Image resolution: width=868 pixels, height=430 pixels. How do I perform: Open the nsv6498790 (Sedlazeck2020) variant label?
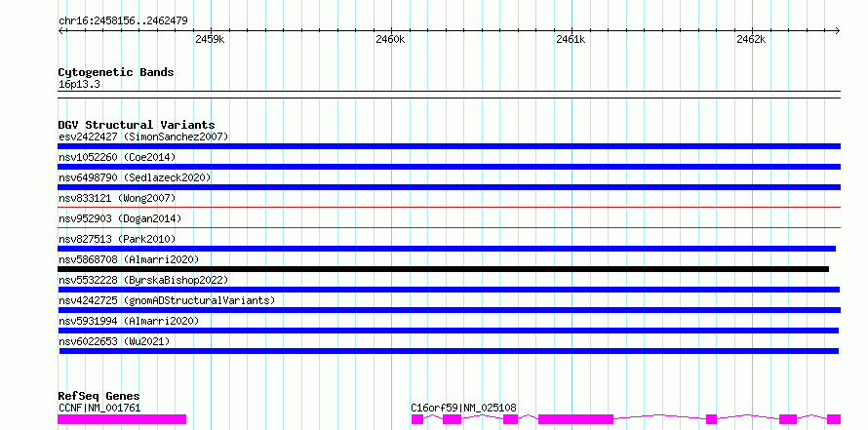click(x=135, y=177)
